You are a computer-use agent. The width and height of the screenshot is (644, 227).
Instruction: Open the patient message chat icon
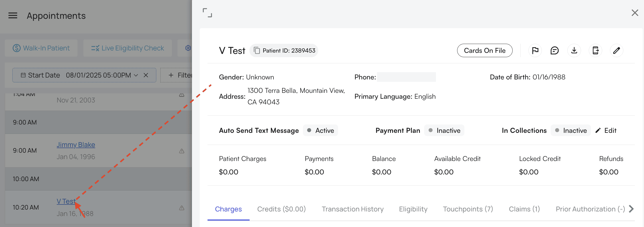554,50
